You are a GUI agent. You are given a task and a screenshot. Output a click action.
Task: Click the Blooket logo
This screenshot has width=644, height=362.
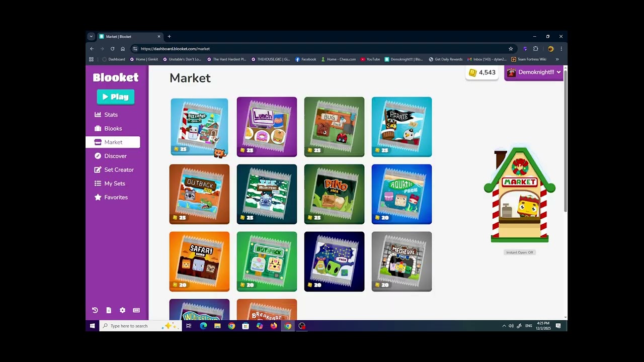[116, 77]
